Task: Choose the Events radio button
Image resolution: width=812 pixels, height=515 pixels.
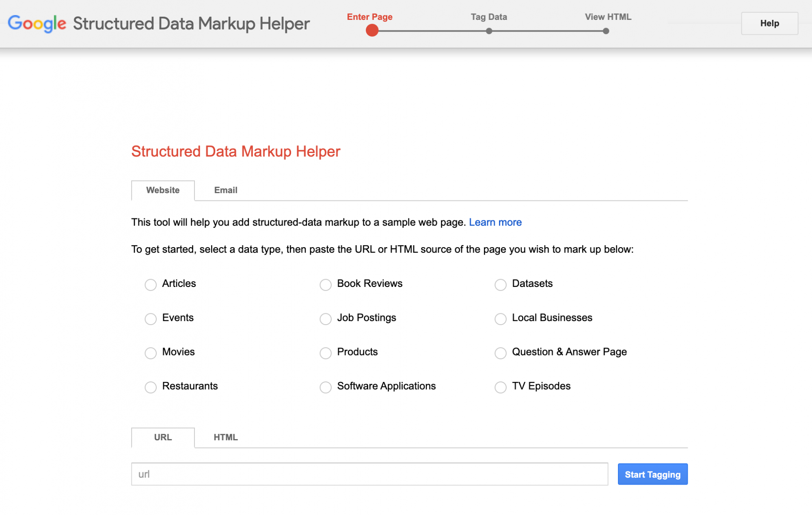Action: tap(151, 319)
